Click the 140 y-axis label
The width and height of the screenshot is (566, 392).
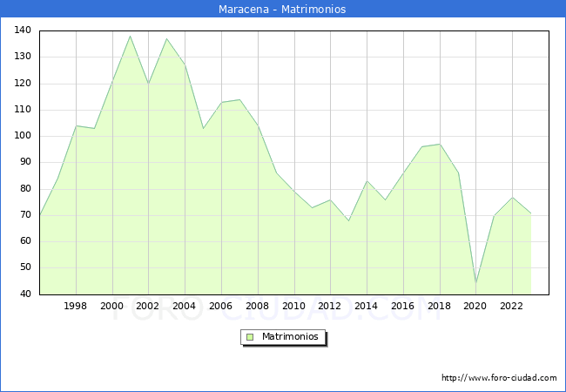23,30
